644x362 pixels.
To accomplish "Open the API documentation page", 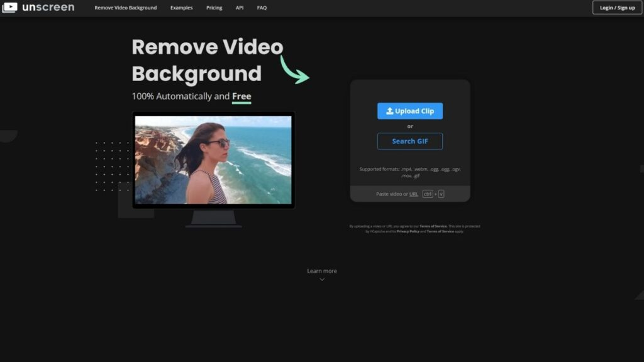I will [x=239, y=8].
